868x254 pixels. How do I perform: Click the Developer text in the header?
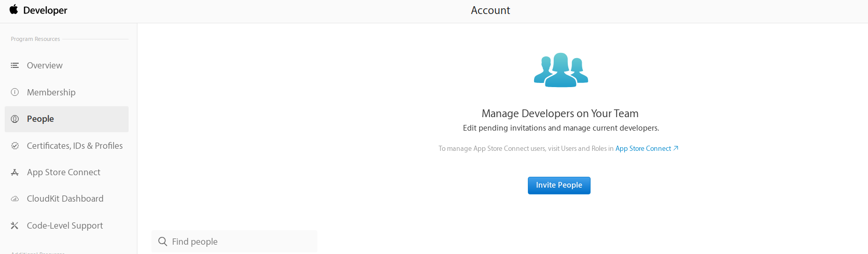click(45, 10)
